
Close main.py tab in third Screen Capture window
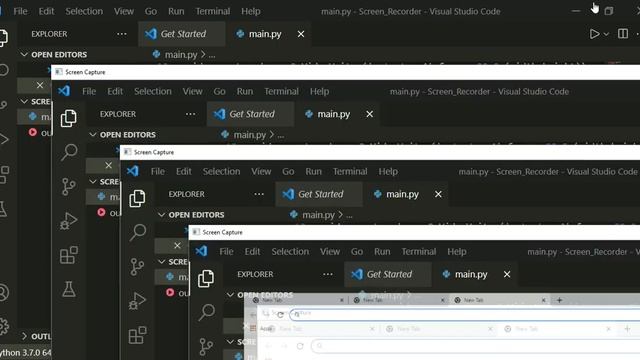507,274
